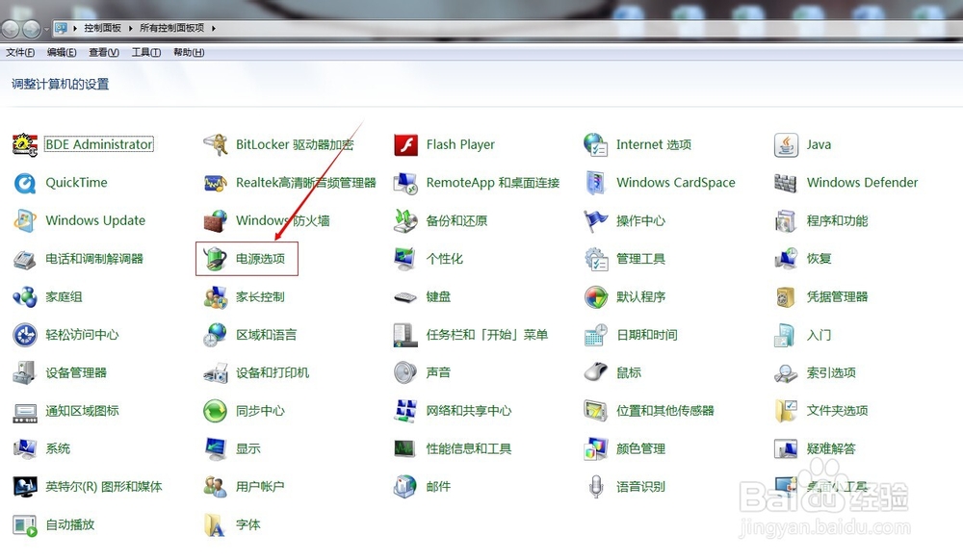The height and width of the screenshot is (560, 963).
Task: Open the 键盘 icon
Action: [406, 297]
